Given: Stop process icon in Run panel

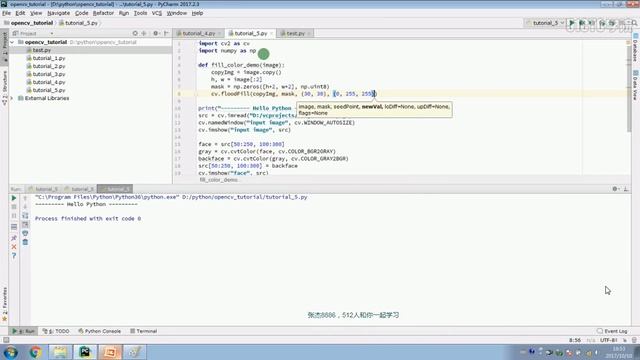Looking at the screenshot, I should pos(14,207).
